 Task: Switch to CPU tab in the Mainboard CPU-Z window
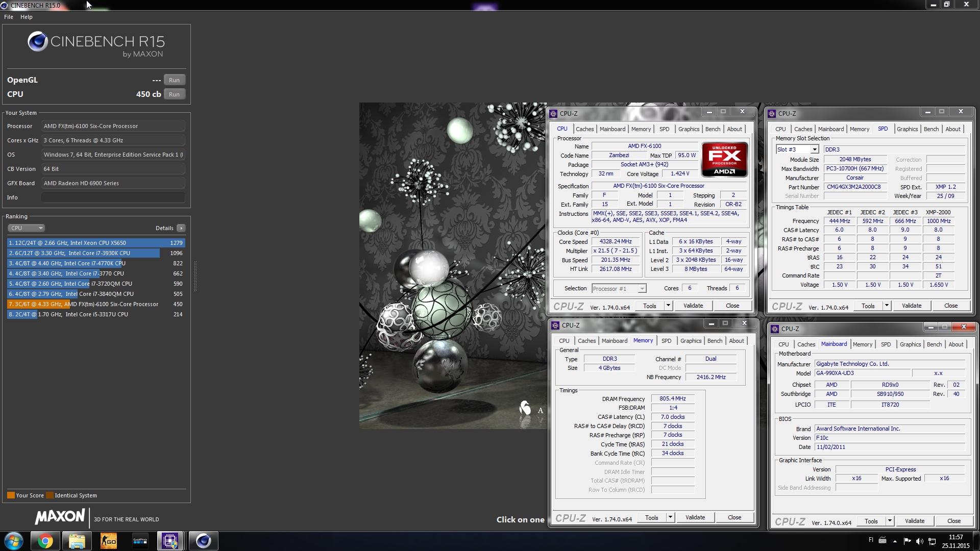783,344
